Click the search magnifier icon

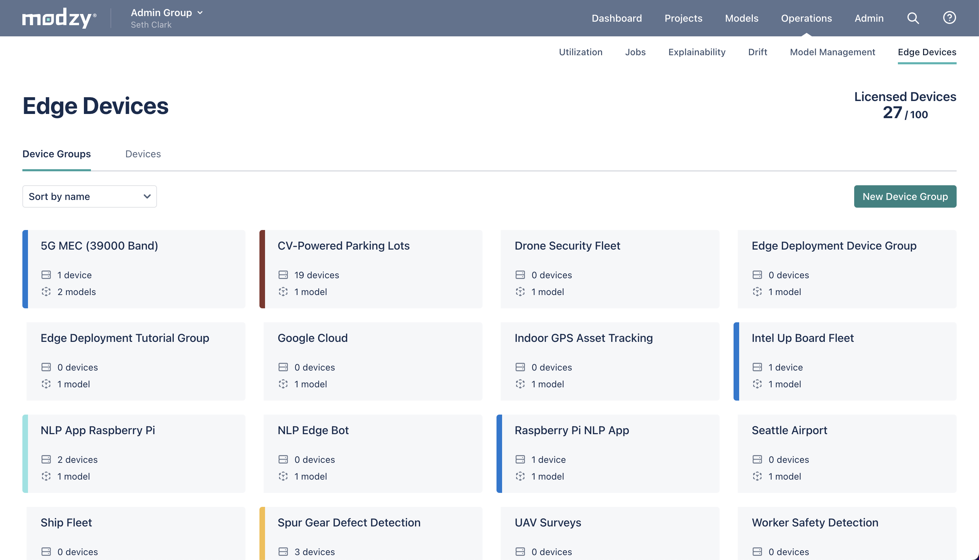click(x=913, y=18)
